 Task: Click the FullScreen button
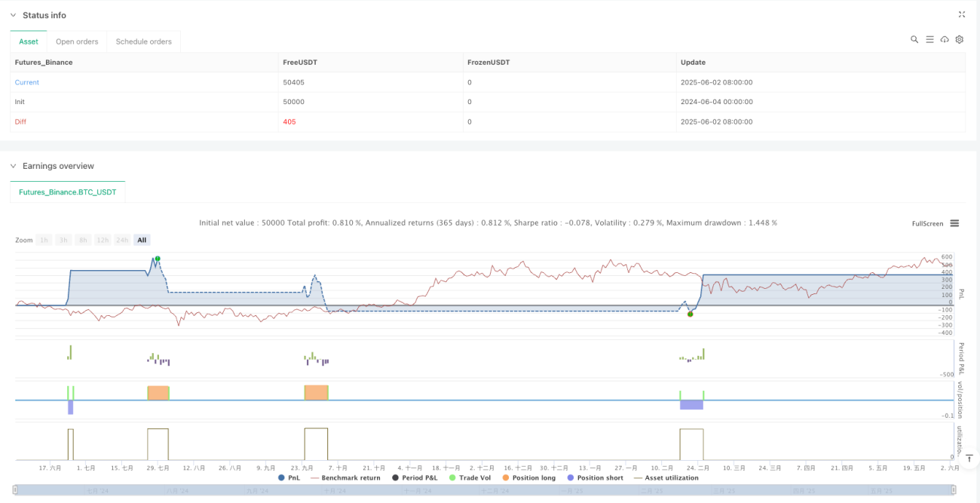coord(927,223)
